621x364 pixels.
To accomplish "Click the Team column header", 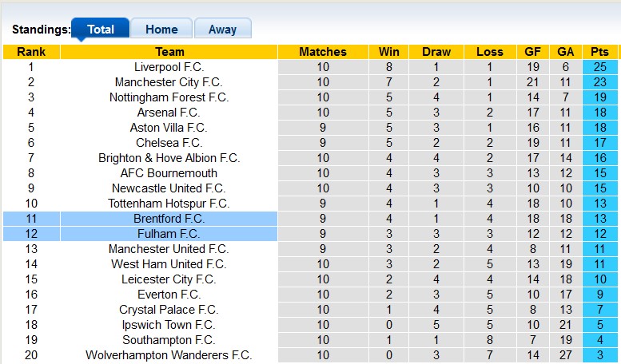I will [169, 52].
